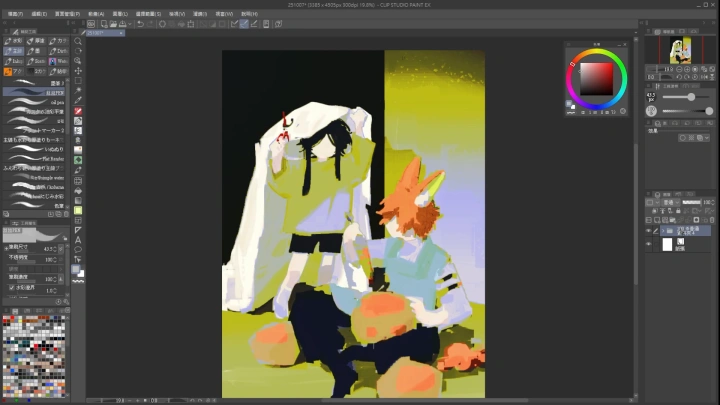
Task: Select the Balloon tool
Action: point(78,250)
